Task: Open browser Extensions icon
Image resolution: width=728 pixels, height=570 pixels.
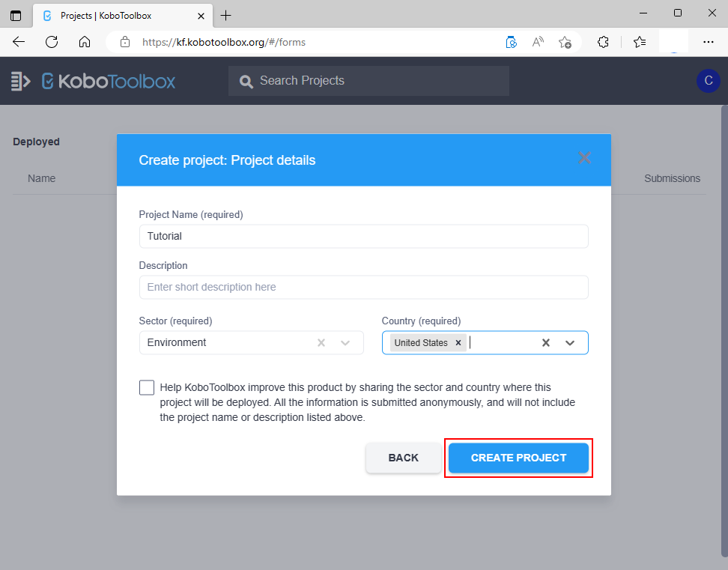Action: [603, 42]
